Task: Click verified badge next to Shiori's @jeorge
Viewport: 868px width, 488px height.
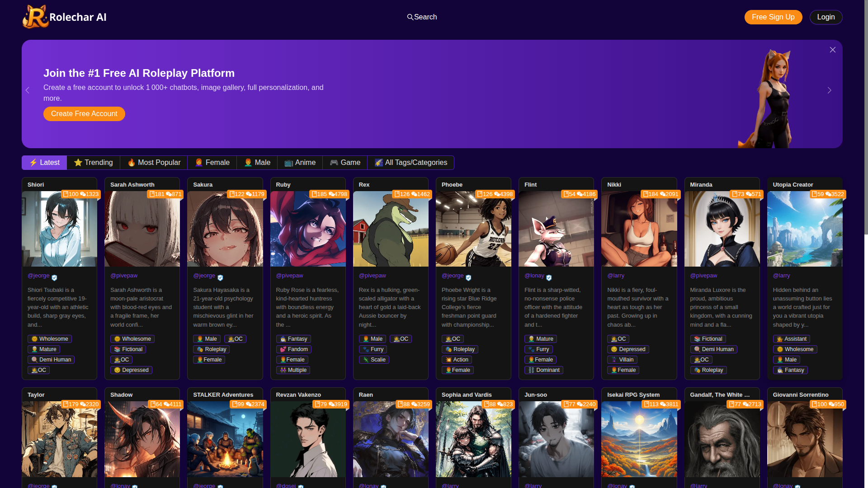Action: [x=54, y=277]
